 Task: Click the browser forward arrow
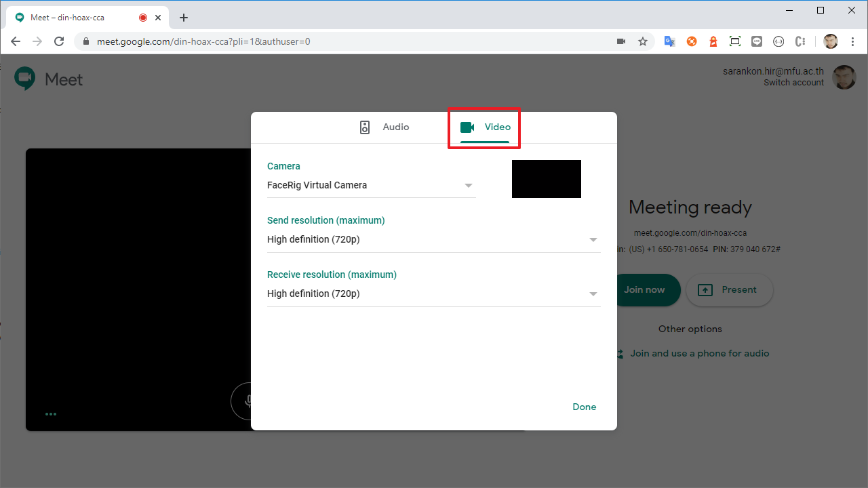click(37, 41)
